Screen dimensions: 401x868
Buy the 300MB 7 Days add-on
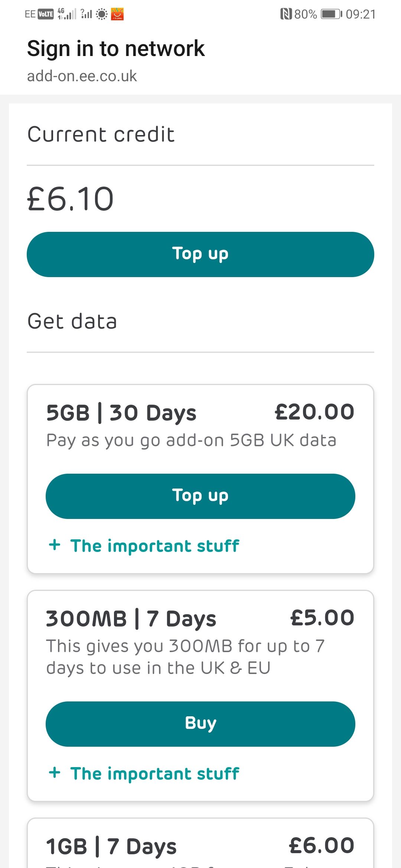point(200,724)
